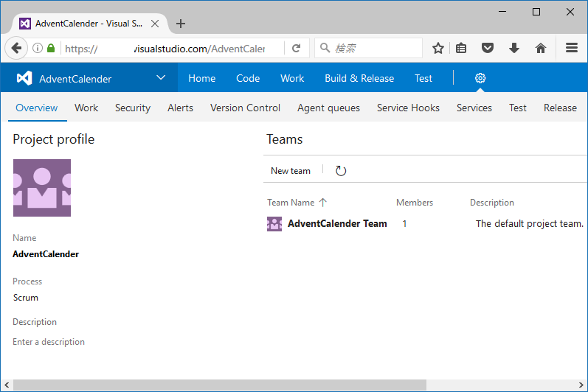Click the green secure padlock icon

click(x=51, y=48)
